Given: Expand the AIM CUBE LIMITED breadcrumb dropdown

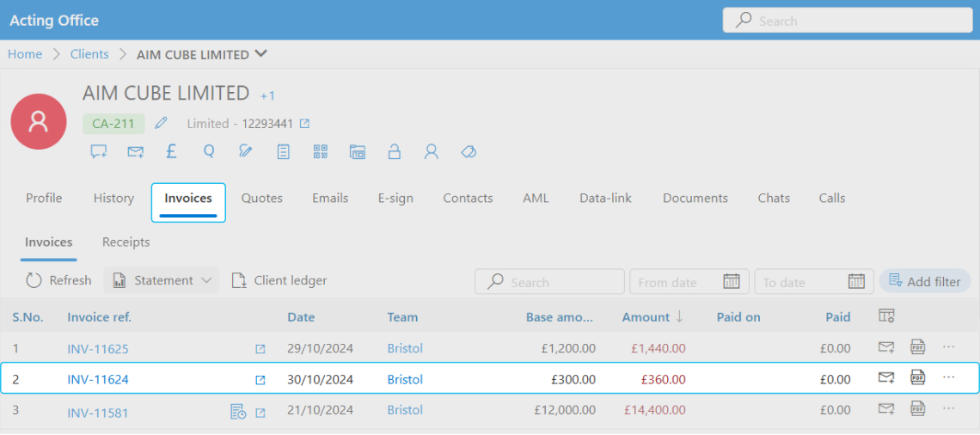Looking at the screenshot, I should tap(261, 54).
